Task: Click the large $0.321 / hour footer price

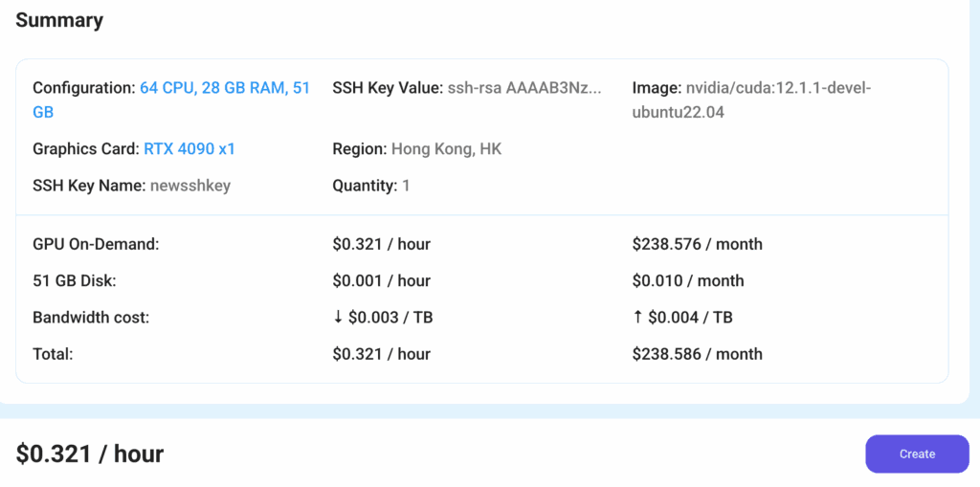Action: (x=90, y=454)
